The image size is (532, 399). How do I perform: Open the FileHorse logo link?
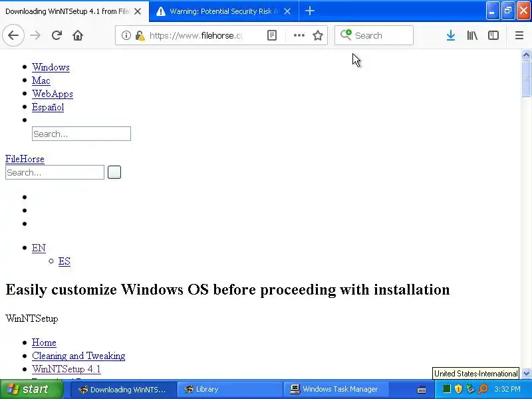[25, 159]
